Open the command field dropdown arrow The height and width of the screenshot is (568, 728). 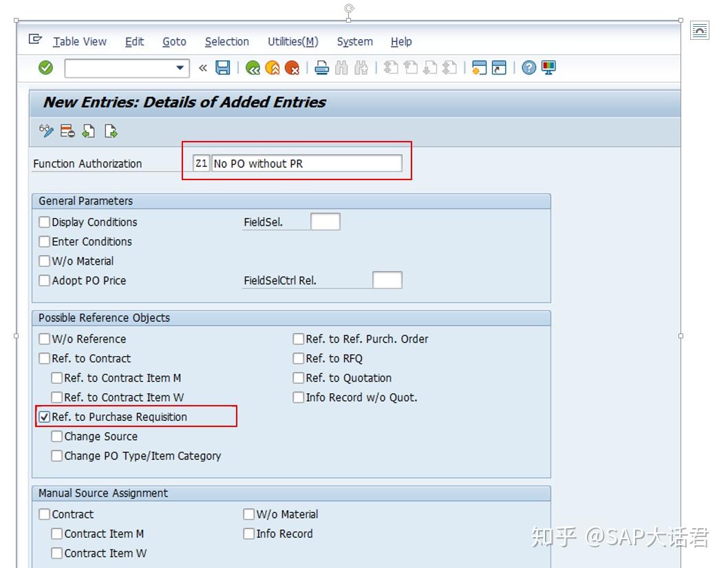[x=180, y=68]
